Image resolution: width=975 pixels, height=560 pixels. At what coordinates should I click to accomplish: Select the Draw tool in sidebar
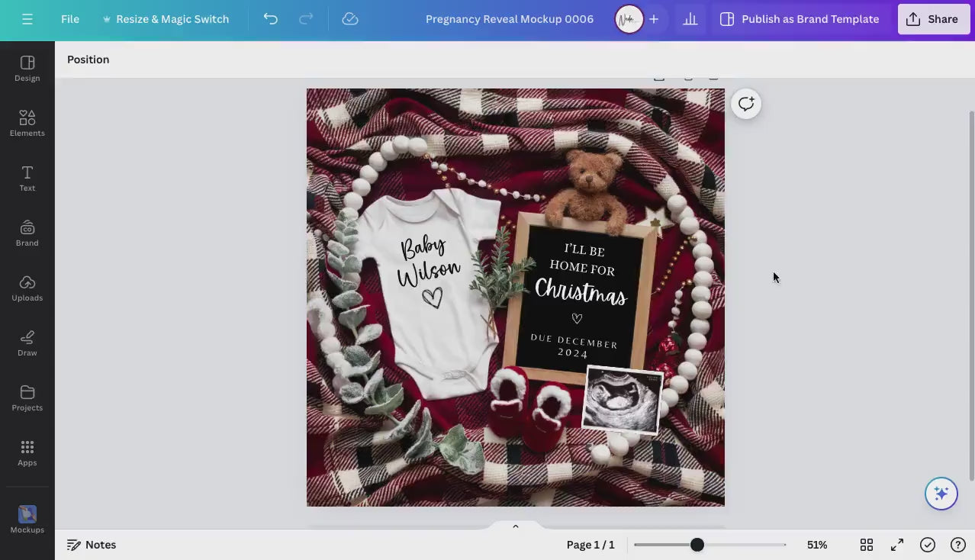[27, 343]
